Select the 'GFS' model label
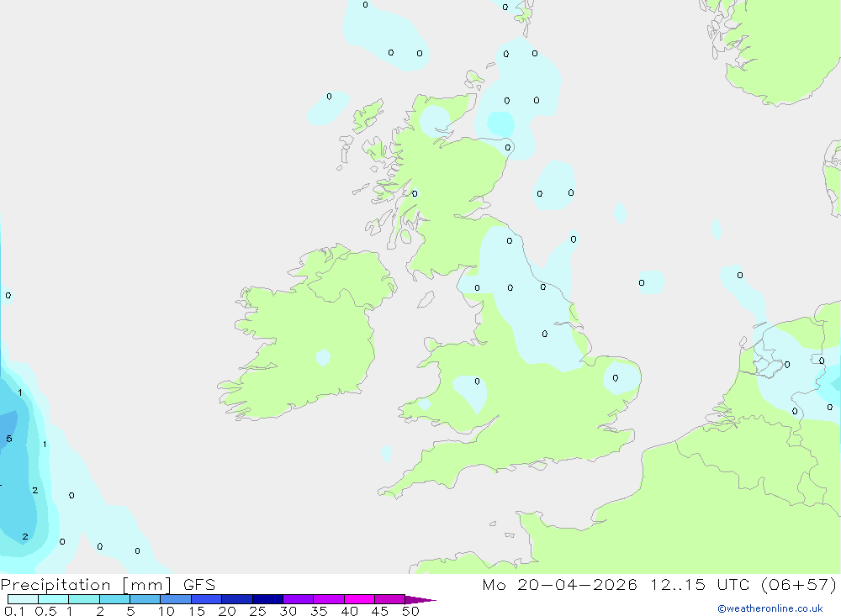This screenshot has width=841, height=616. pos(199,585)
